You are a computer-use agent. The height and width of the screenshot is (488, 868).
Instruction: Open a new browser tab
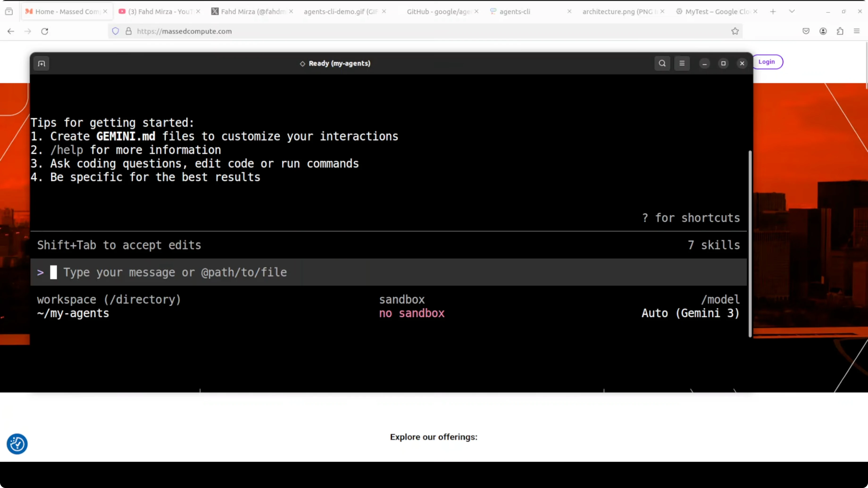773,12
